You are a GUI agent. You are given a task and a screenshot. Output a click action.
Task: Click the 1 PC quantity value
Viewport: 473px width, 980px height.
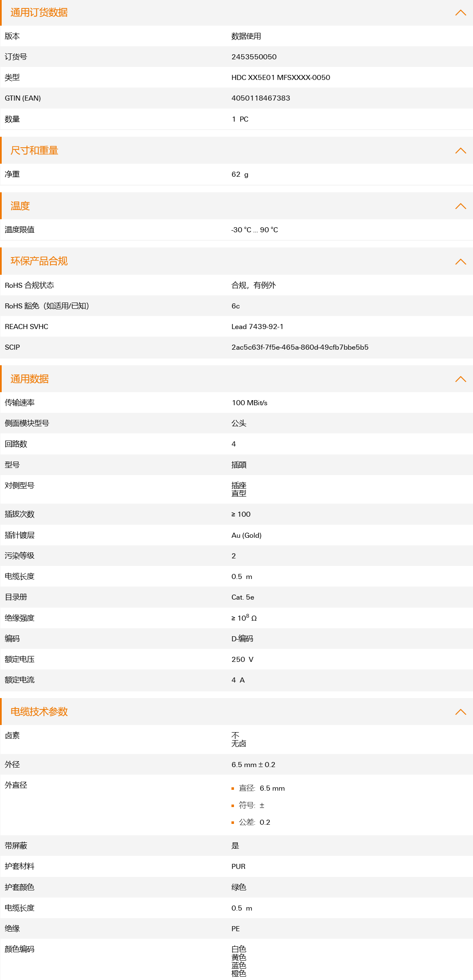point(240,119)
